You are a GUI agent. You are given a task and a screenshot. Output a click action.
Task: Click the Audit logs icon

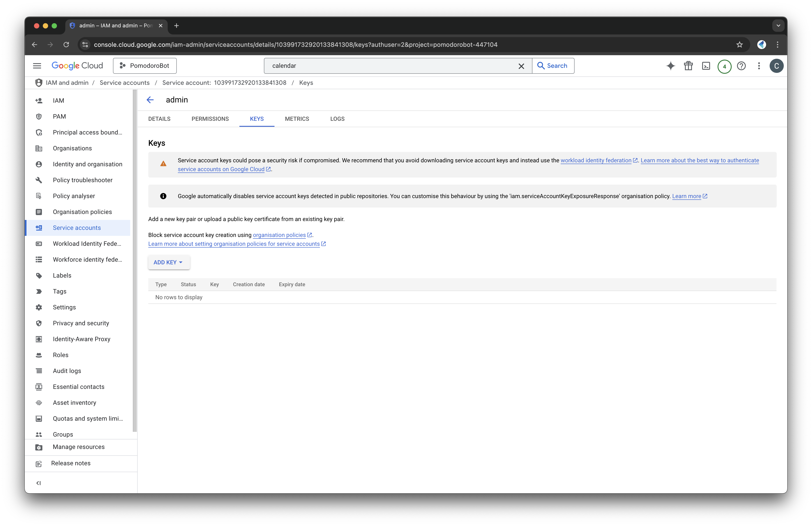38,371
